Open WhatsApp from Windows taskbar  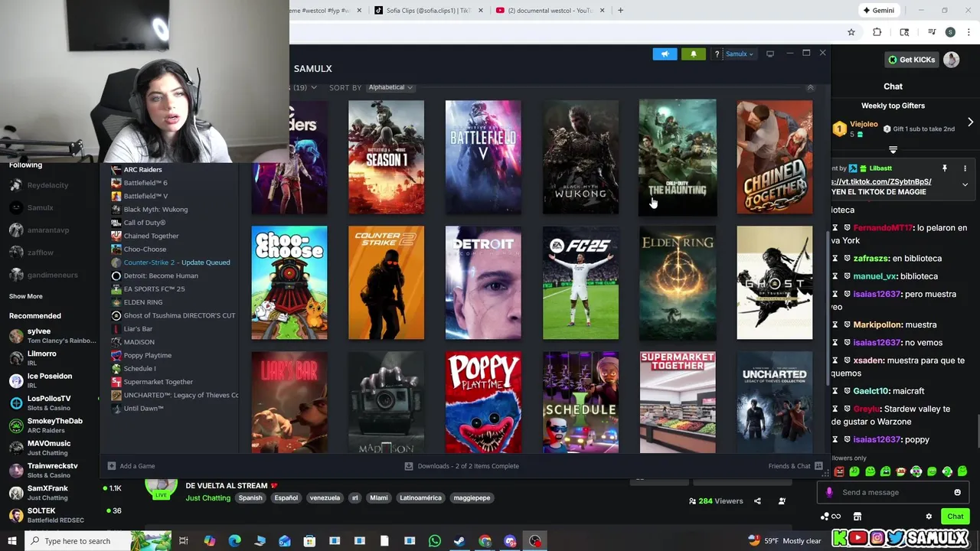[x=435, y=541]
